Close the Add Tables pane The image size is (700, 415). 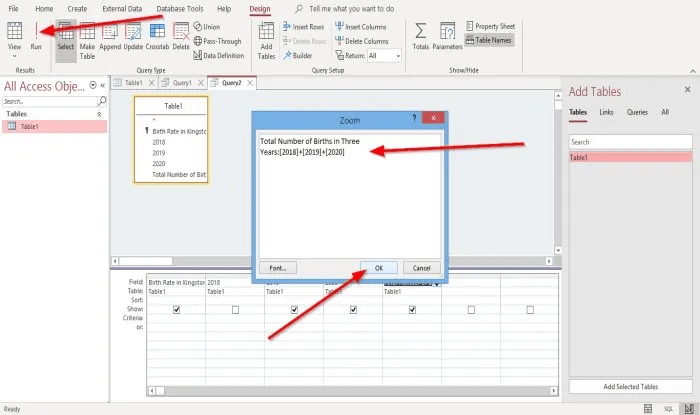pos(688,90)
